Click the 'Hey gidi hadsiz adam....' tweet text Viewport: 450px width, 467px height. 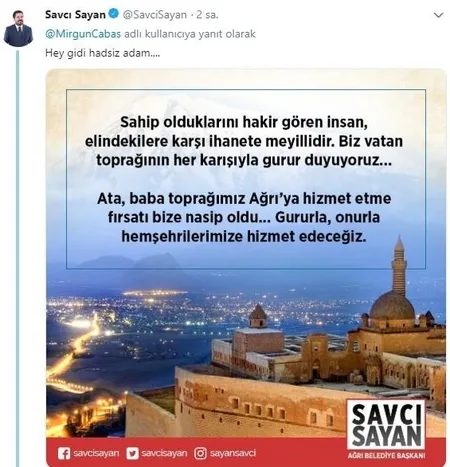coord(103,53)
